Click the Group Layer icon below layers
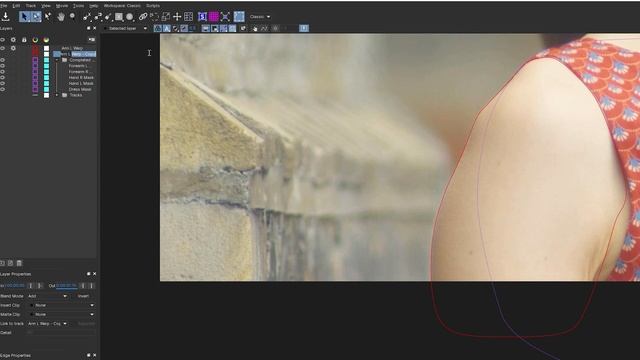Image resolution: width=640 pixels, height=360 pixels. pos(2,263)
